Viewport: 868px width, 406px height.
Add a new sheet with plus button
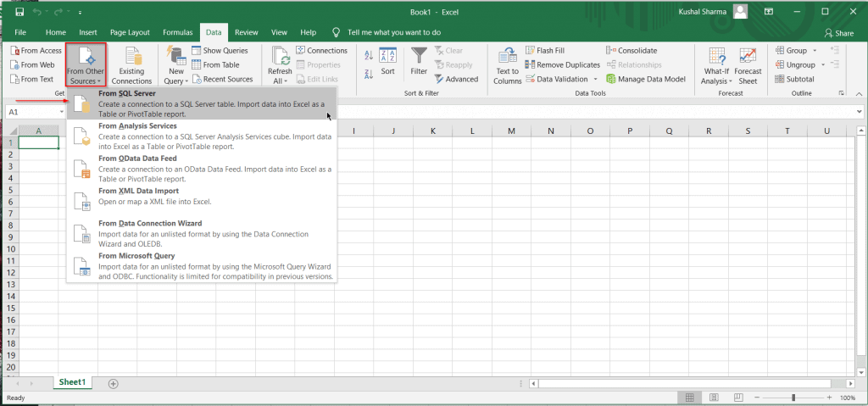113,383
